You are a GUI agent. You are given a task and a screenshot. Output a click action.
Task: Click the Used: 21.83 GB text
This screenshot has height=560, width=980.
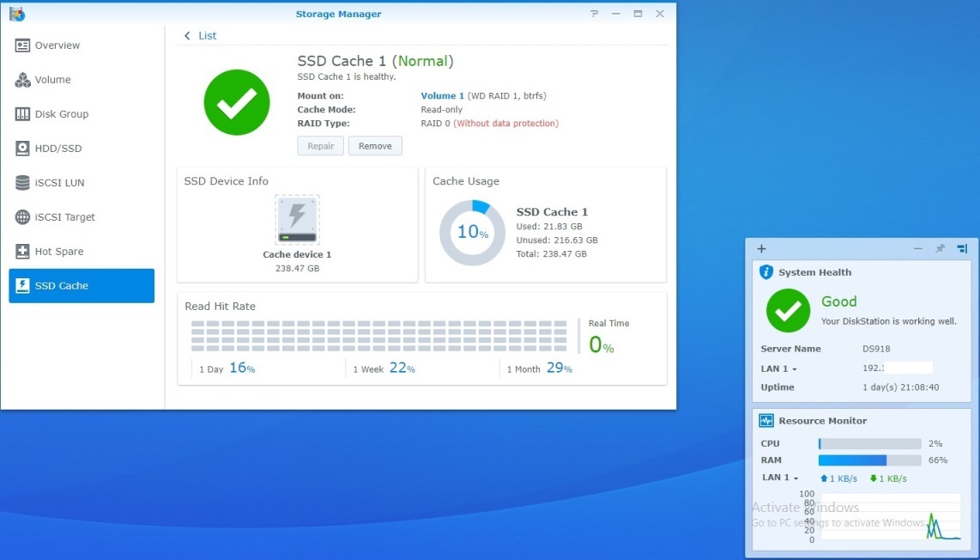coord(549,227)
